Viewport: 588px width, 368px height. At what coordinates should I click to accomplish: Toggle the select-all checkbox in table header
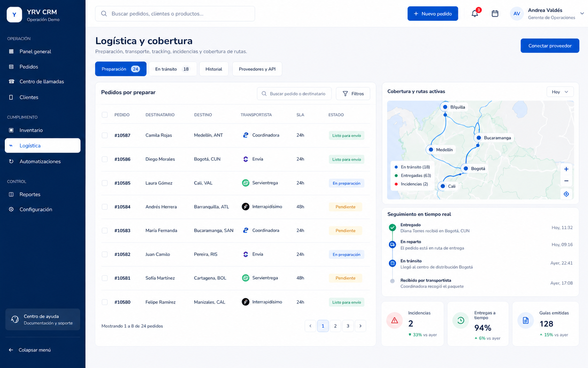click(105, 115)
